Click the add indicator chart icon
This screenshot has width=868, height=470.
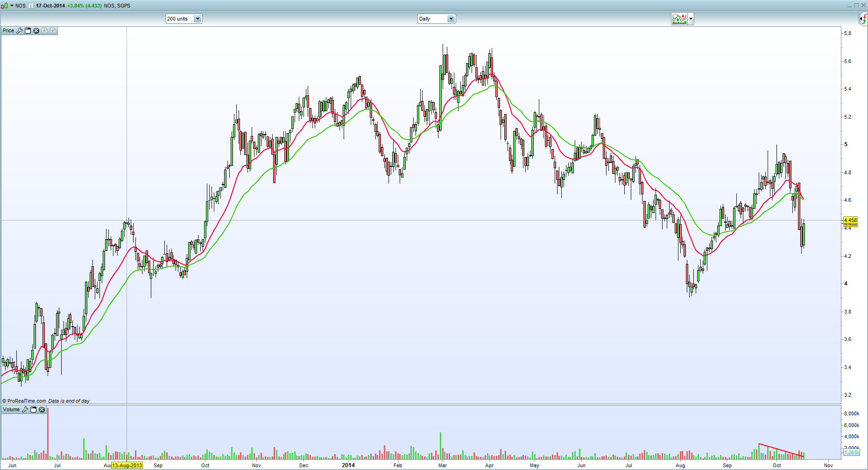(x=679, y=19)
